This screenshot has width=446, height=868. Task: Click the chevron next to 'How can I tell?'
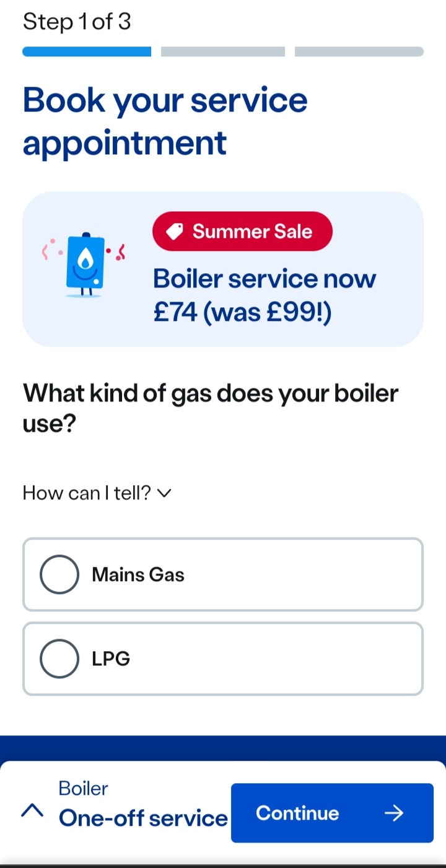(164, 493)
